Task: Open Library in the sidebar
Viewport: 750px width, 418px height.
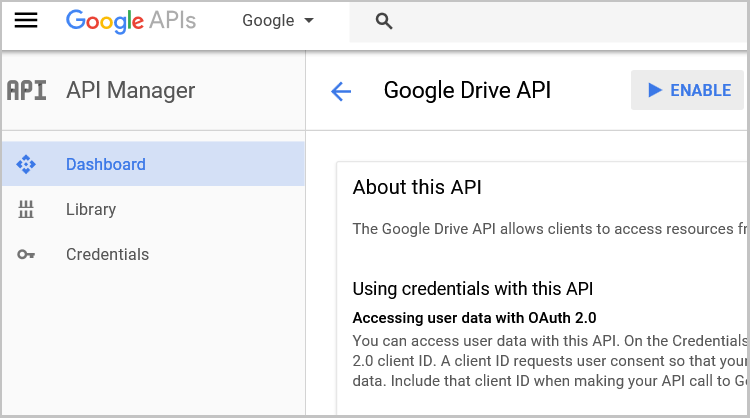Action: click(153, 209)
